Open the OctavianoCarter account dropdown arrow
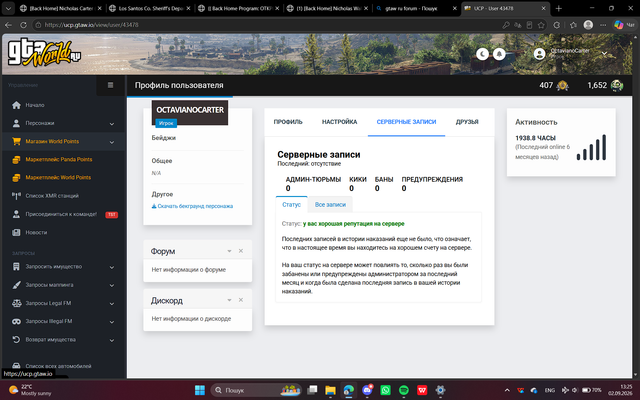This screenshot has height=400, width=640. [x=604, y=54]
